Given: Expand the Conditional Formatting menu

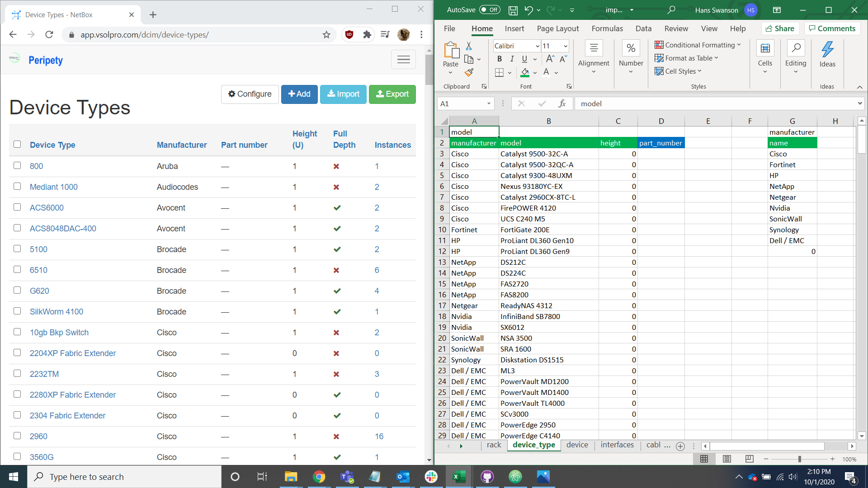Looking at the screenshot, I should 698,45.
